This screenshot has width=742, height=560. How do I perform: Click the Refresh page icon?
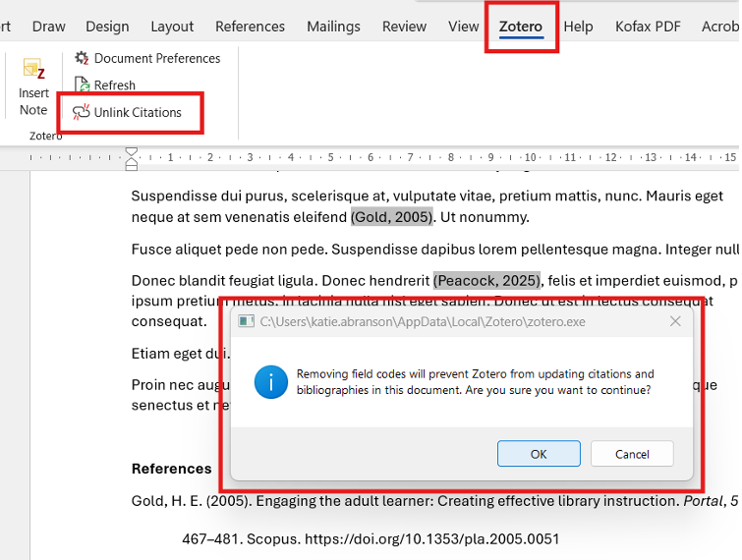point(82,85)
